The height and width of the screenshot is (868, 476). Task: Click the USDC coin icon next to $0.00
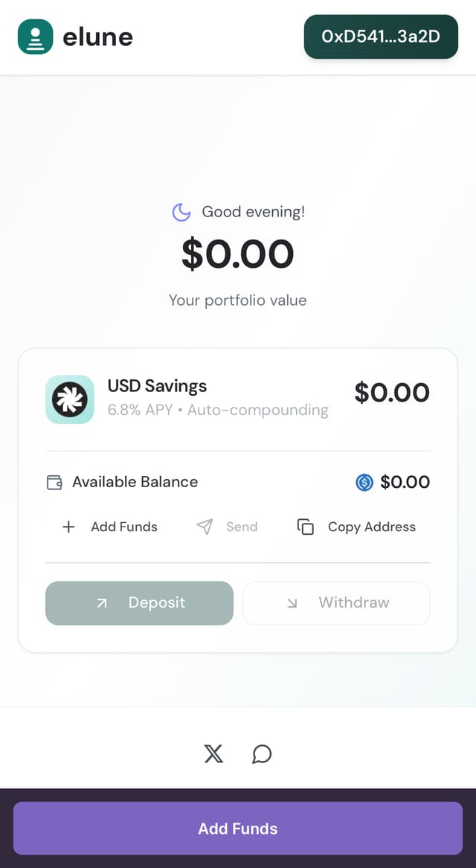tap(364, 482)
